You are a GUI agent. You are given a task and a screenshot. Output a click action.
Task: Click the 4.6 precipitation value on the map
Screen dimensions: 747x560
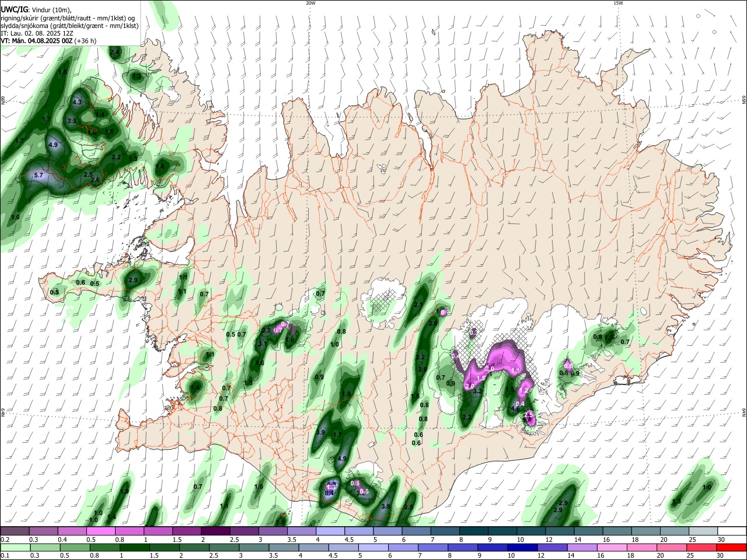515,409
